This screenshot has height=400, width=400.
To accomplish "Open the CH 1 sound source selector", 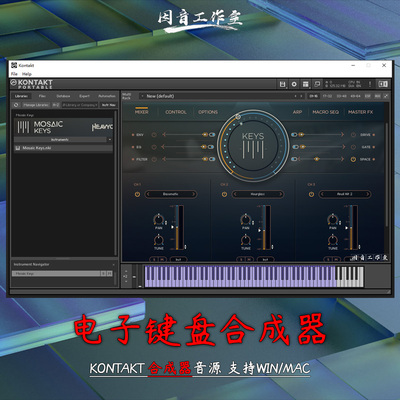I will [x=171, y=194].
